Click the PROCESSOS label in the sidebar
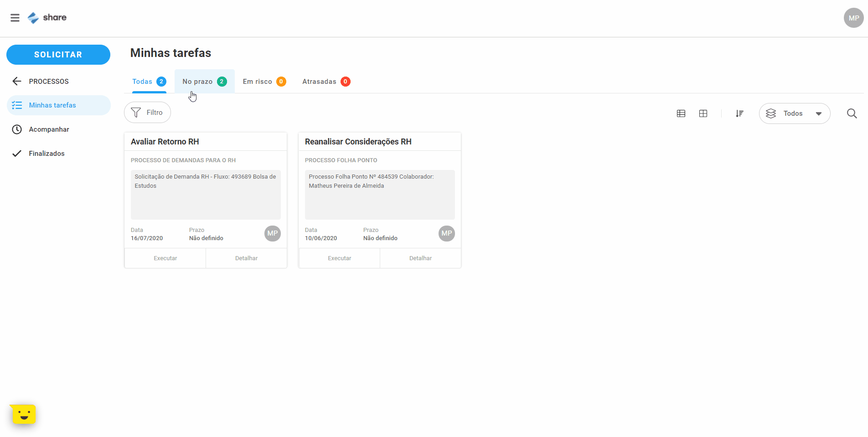This screenshot has width=868, height=437. [x=49, y=82]
